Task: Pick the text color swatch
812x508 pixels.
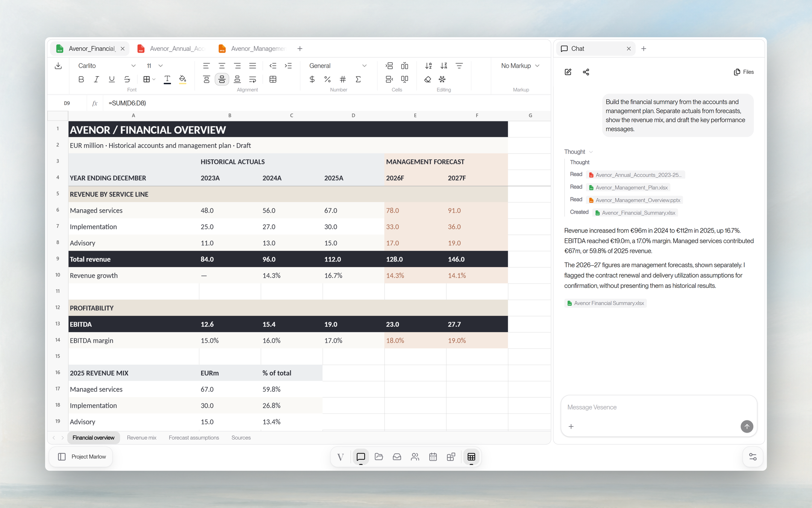Action: (x=167, y=79)
